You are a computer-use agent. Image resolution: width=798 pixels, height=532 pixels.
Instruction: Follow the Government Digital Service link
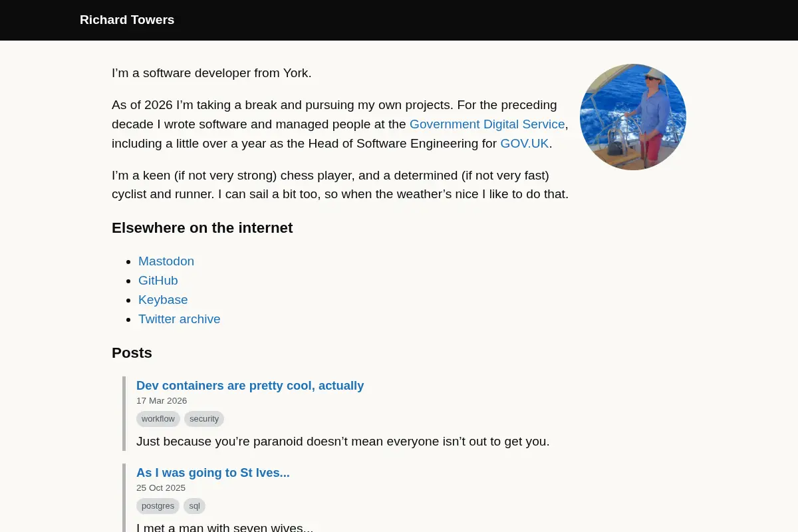[x=487, y=124]
